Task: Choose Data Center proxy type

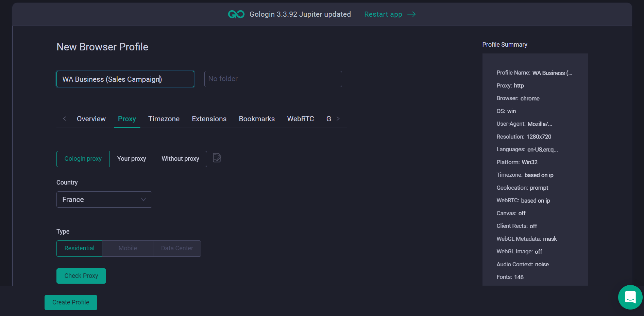Action: (177, 249)
